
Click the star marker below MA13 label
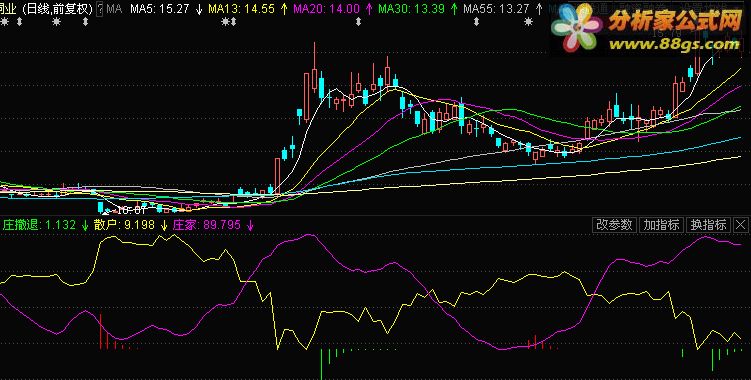tap(225, 22)
